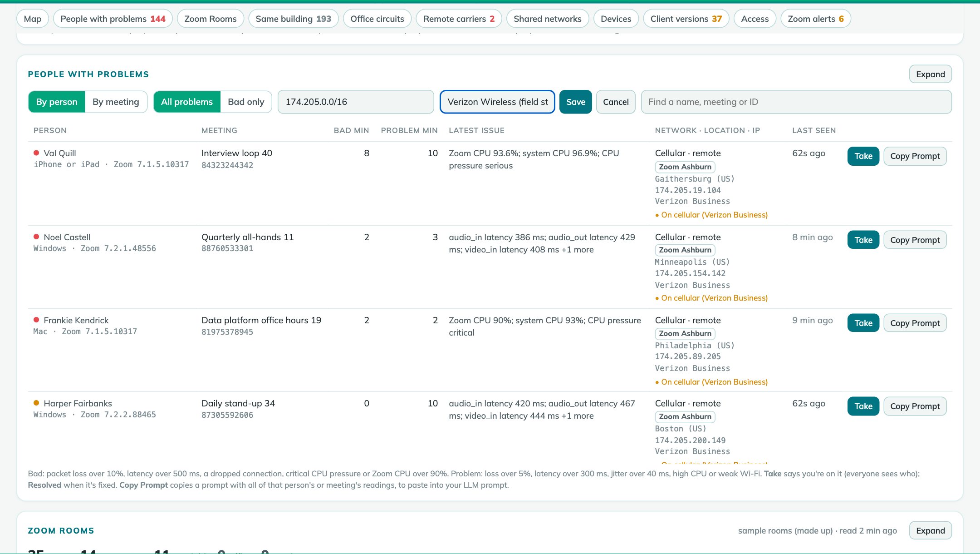Image resolution: width=980 pixels, height=554 pixels.
Task: Cancel the network label edit
Action: 615,102
